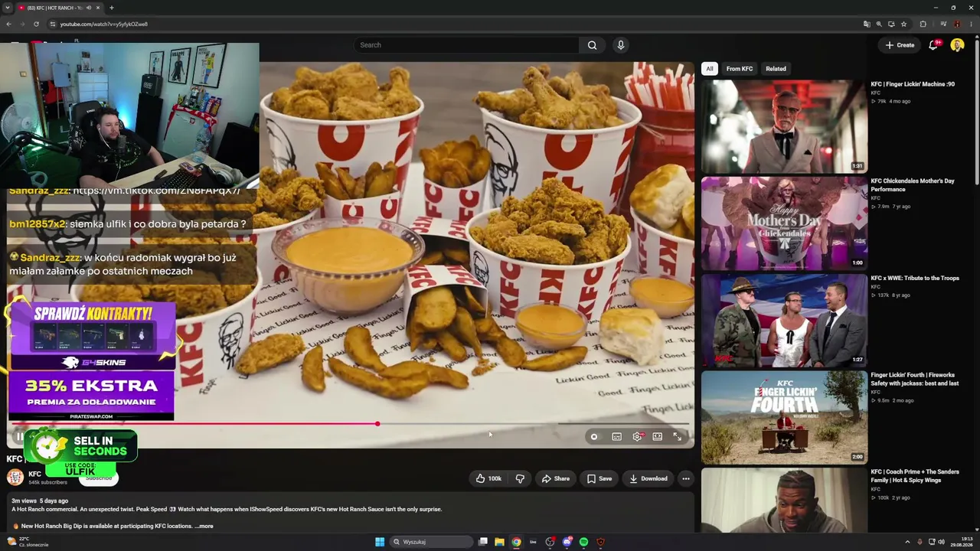This screenshot has height=551, width=980.
Task: Open the account avatar menu
Action: pyautogui.click(x=957, y=45)
